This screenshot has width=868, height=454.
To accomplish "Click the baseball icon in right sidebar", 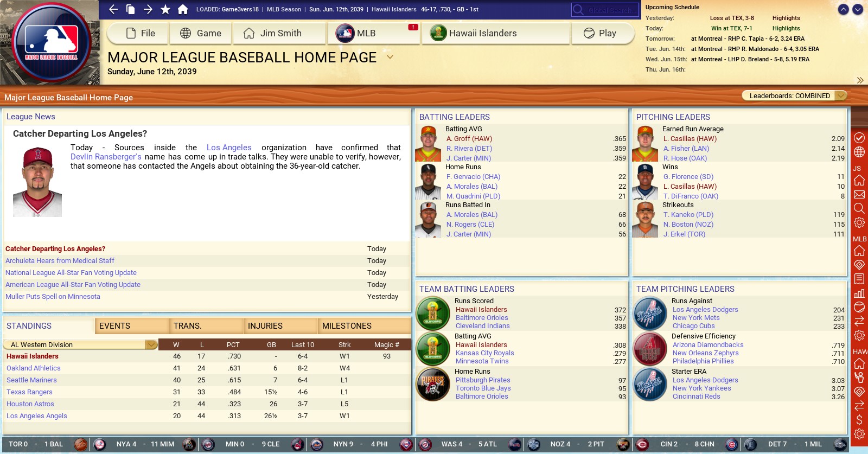I will pyautogui.click(x=859, y=307).
